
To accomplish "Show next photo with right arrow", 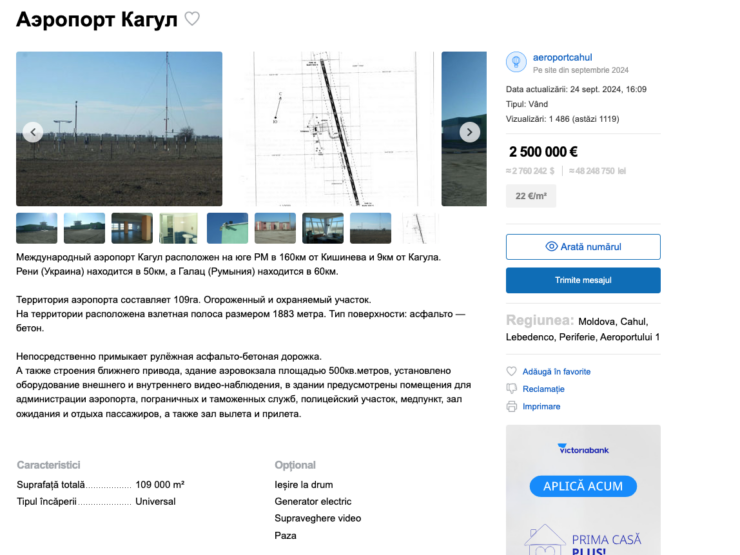I will tap(470, 132).
